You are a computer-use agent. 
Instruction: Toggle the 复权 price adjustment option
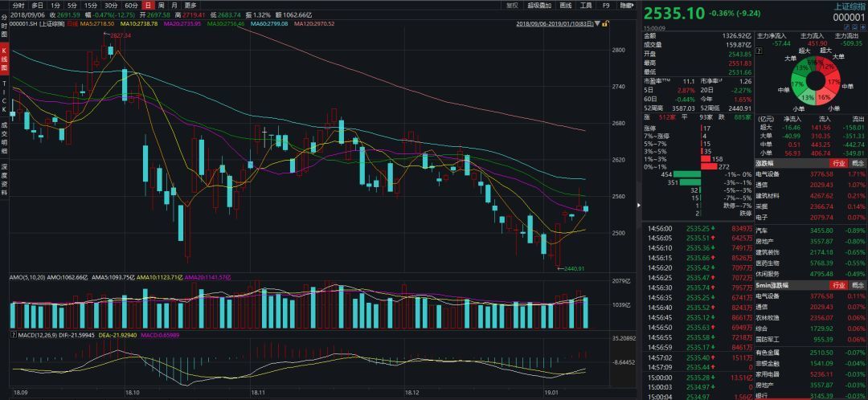[512, 5]
